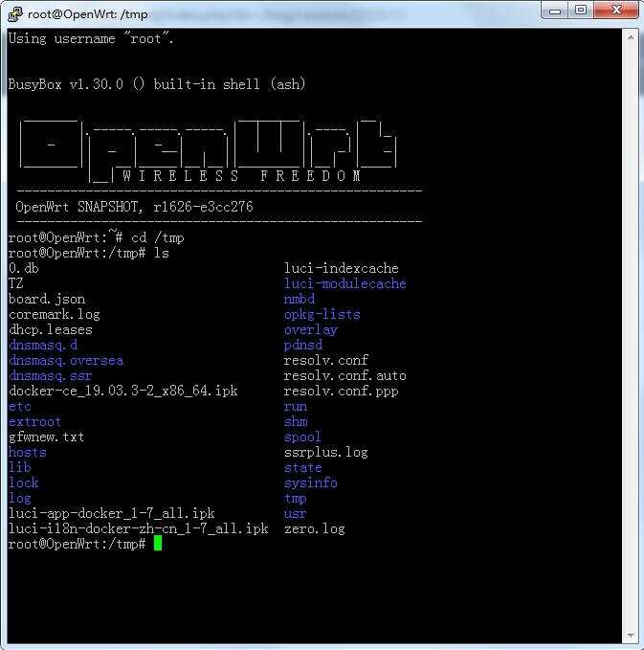Click the file name 0.db
The image size is (644, 650).
(x=24, y=268)
